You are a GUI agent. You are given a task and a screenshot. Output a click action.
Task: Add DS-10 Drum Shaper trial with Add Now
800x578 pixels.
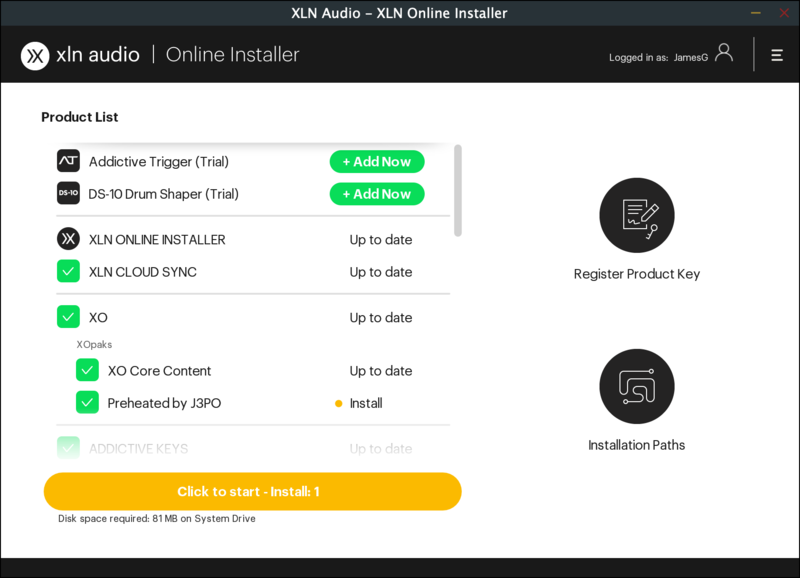377,194
